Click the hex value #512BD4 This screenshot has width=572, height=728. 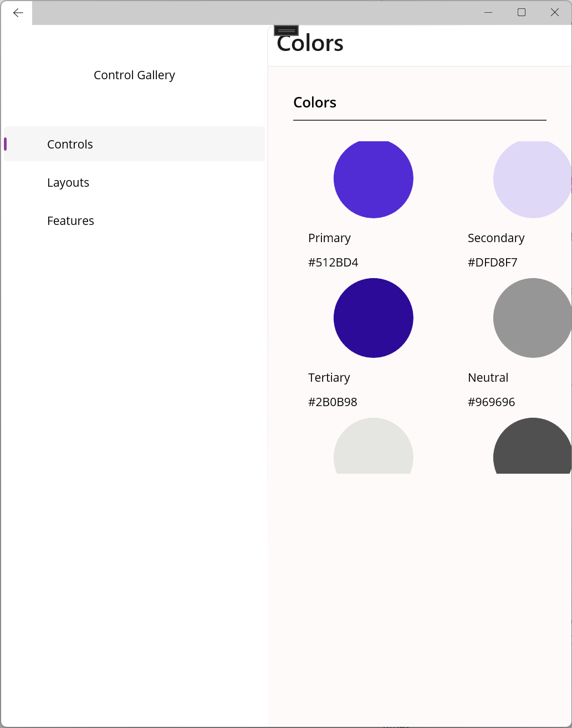(x=333, y=262)
